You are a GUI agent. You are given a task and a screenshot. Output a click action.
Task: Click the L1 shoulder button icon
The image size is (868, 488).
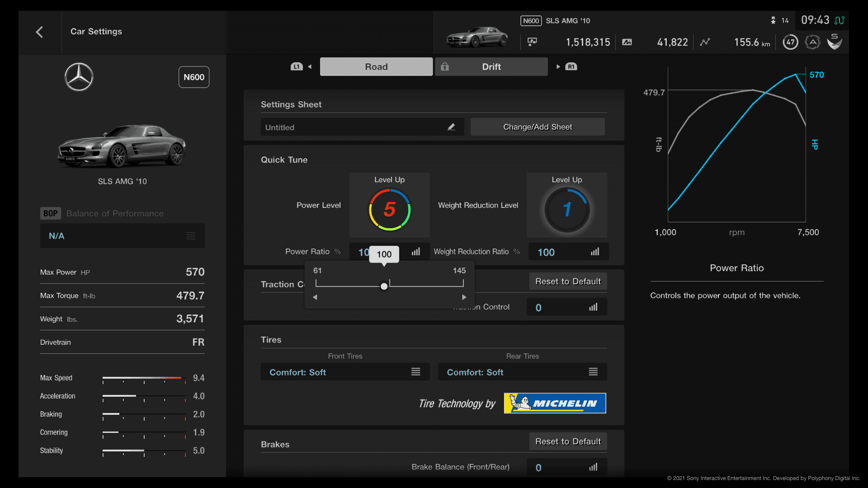coord(297,67)
